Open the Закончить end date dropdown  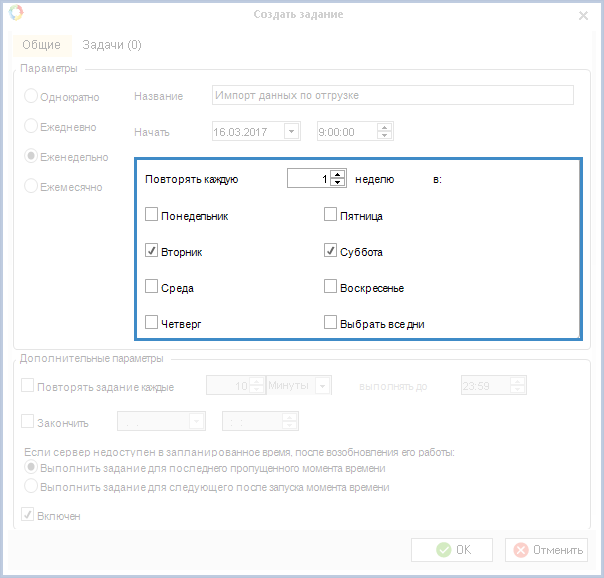click(x=197, y=421)
